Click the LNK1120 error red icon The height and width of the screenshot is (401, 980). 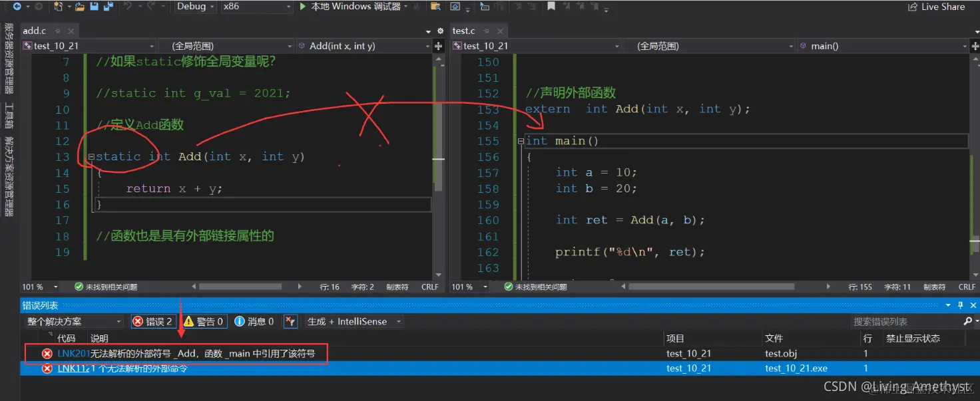pyautogui.click(x=47, y=368)
